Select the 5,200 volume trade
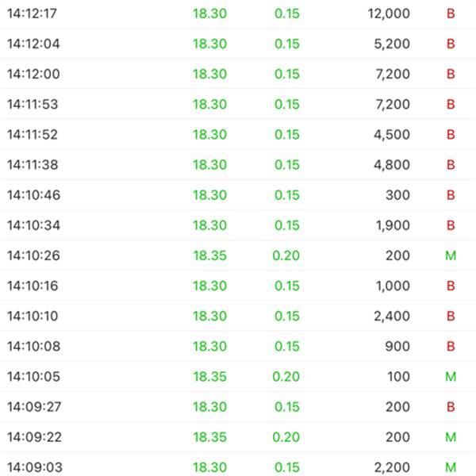Screen dimensions: 476x476 click(x=392, y=44)
